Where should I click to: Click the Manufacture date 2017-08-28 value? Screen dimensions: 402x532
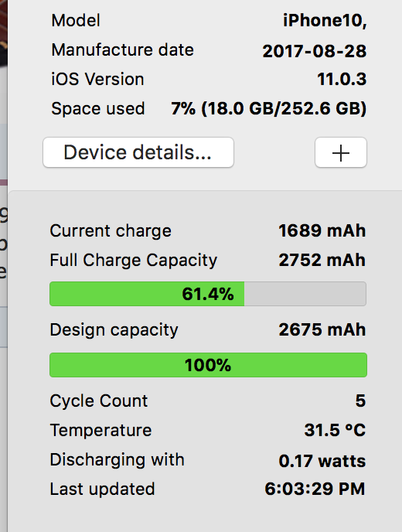(x=315, y=51)
